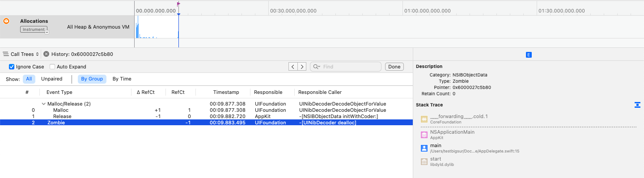Collapse the Malloc/Release (2) group
The width and height of the screenshot is (644, 178).
(x=43, y=104)
